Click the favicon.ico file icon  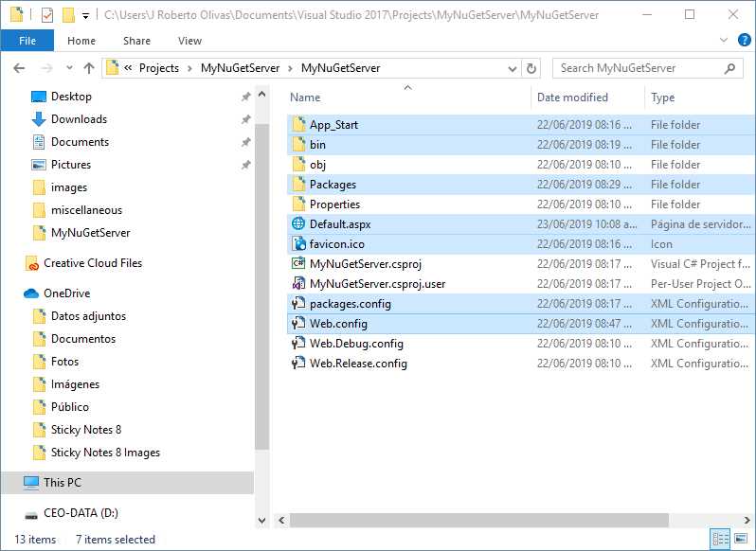(298, 243)
